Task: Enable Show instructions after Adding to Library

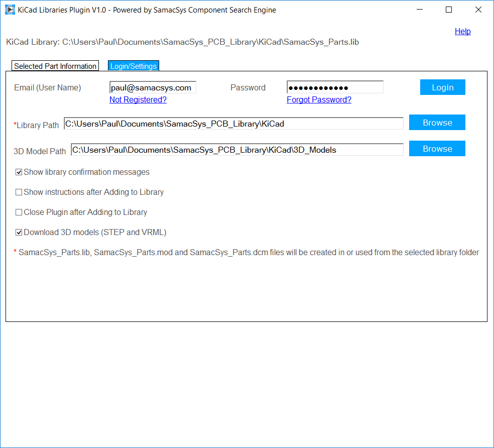Action: tap(19, 192)
